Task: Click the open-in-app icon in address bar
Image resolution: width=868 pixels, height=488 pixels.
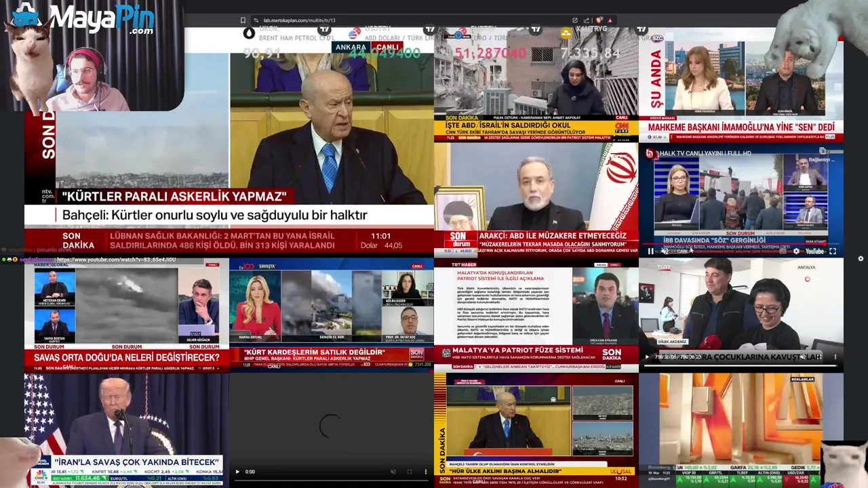Action: pyautogui.click(x=575, y=20)
